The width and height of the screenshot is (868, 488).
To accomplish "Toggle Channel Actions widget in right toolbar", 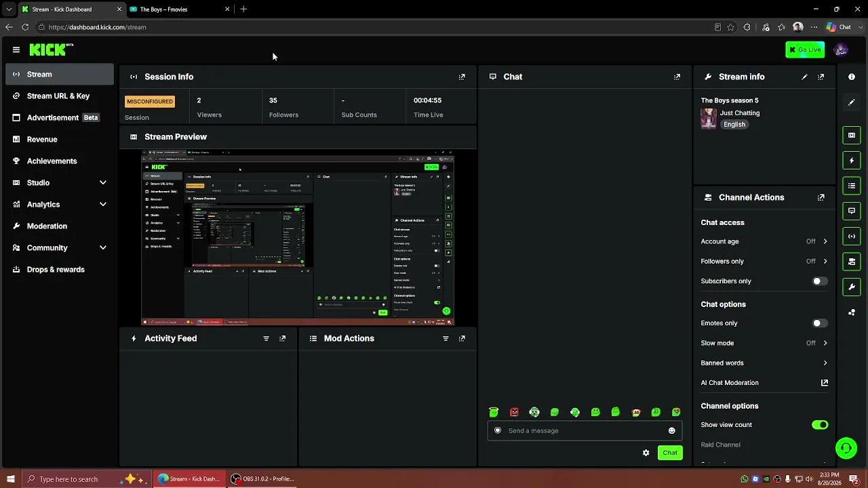I will click(x=852, y=262).
